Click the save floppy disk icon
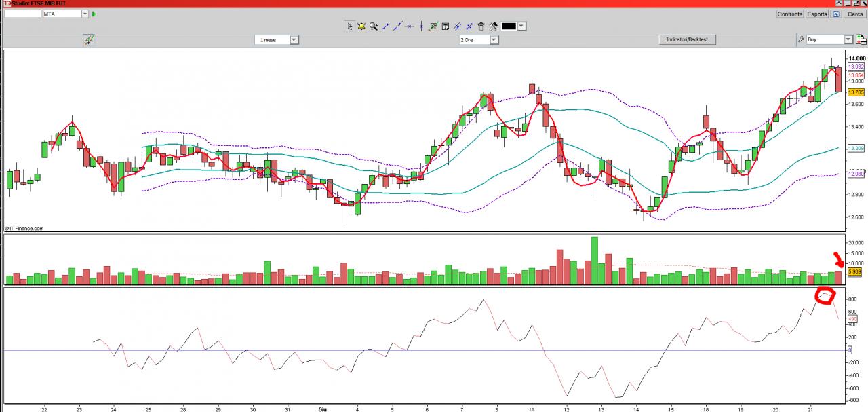The height and width of the screenshot is (412, 868). coord(836,14)
